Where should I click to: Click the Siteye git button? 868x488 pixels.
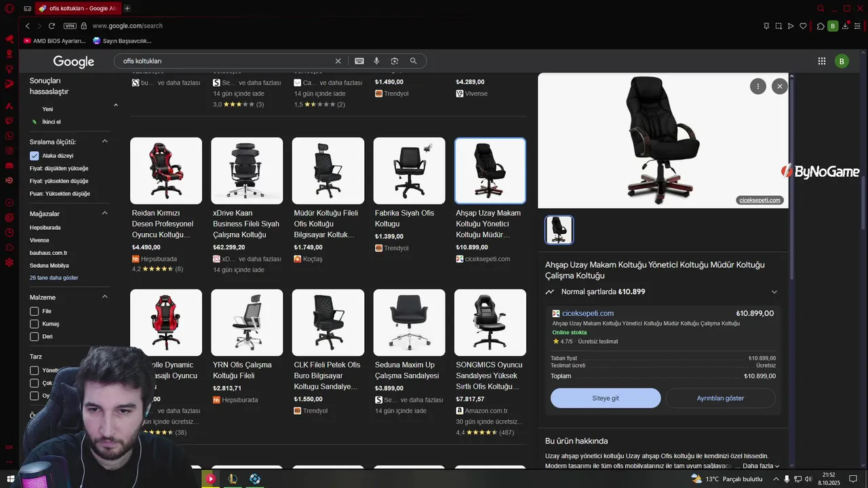[x=606, y=398]
